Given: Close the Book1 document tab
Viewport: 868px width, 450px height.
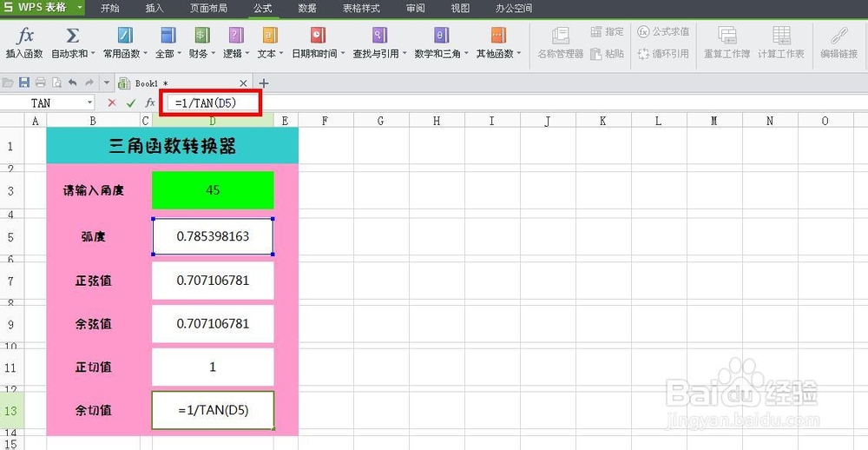Looking at the screenshot, I should [243, 83].
